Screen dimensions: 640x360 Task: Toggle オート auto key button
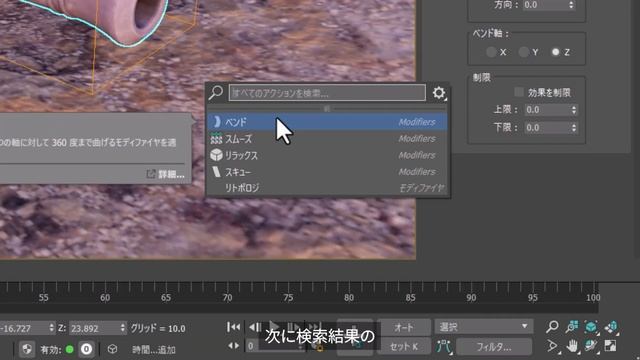pyautogui.click(x=404, y=327)
